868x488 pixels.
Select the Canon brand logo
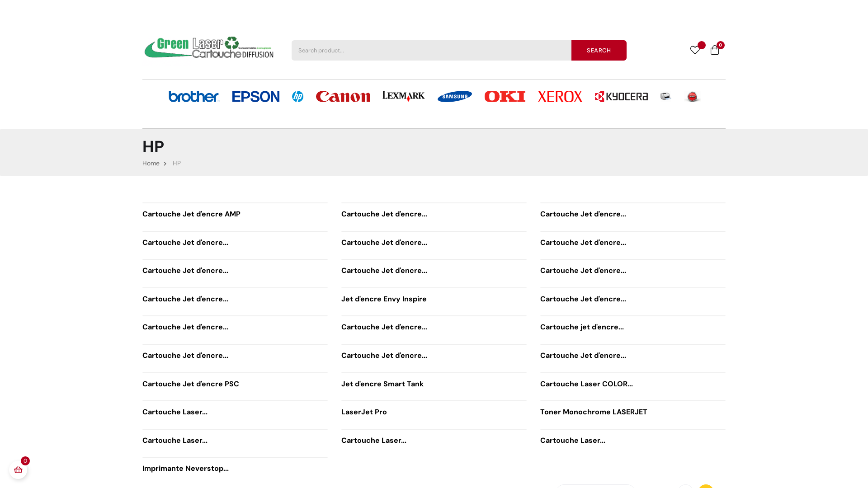(343, 96)
